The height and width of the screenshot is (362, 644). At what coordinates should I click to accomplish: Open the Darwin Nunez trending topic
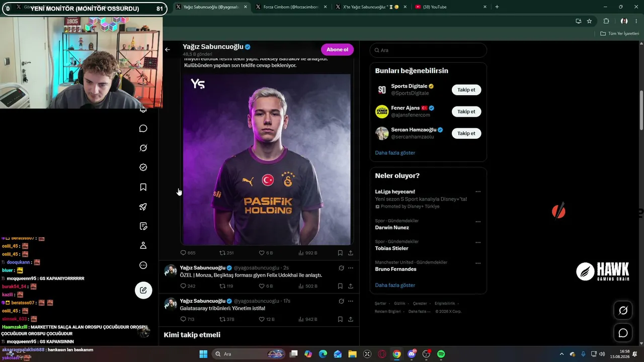point(392,228)
